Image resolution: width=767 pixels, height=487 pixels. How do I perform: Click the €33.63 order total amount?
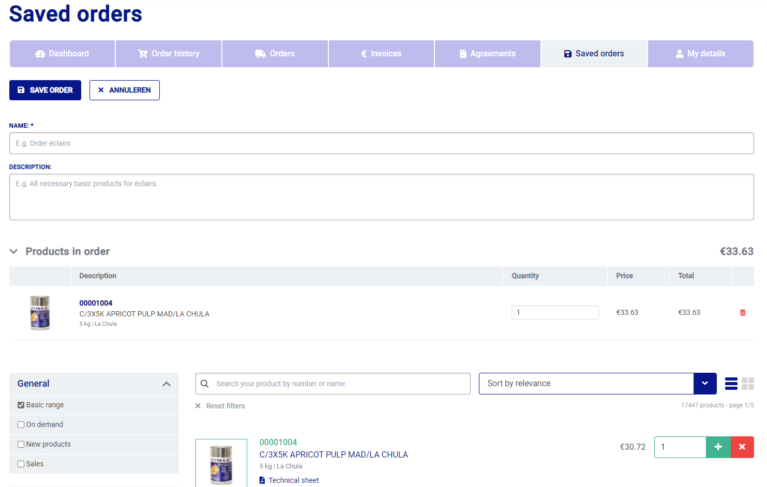[x=736, y=251]
